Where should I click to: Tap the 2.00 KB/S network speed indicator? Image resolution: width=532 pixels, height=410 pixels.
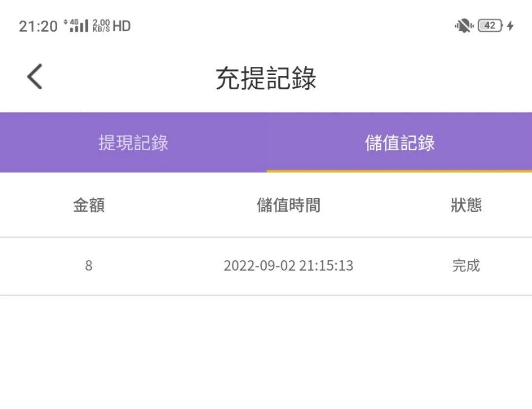101,26
